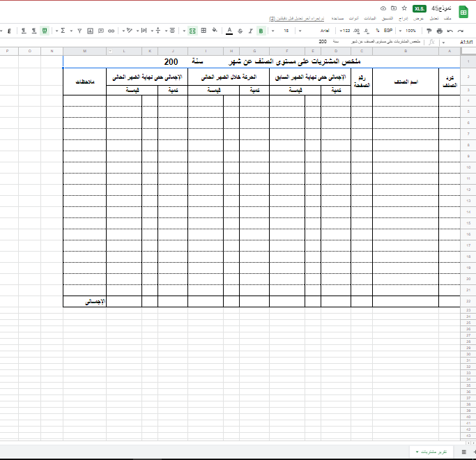476x460 pixels.
Task: Select the تقرير مشتريات sheet tab
Action: [431, 452]
